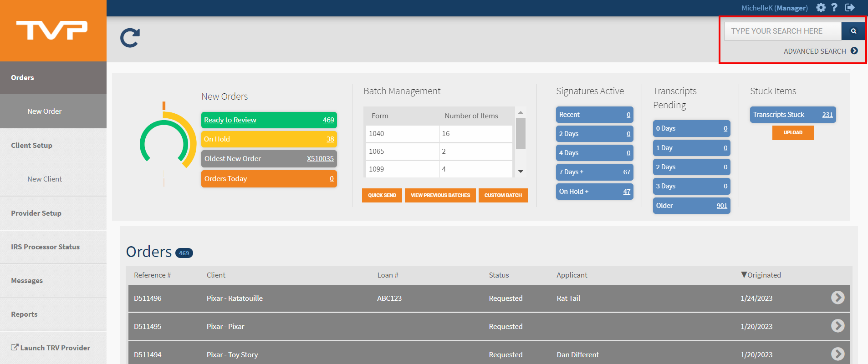Open Messages in sidebar
Image resolution: width=868 pixels, height=364 pixels.
pos(53,281)
